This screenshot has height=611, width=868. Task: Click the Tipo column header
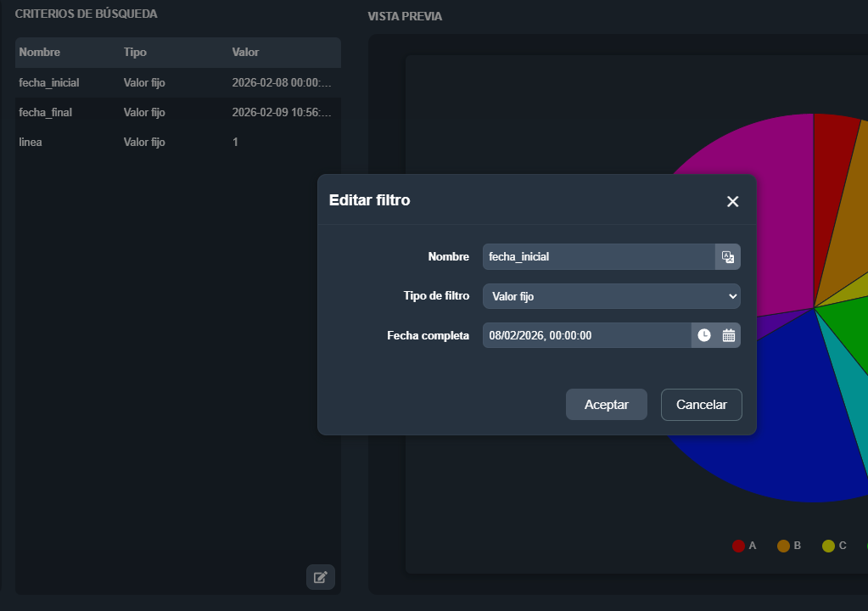135,53
